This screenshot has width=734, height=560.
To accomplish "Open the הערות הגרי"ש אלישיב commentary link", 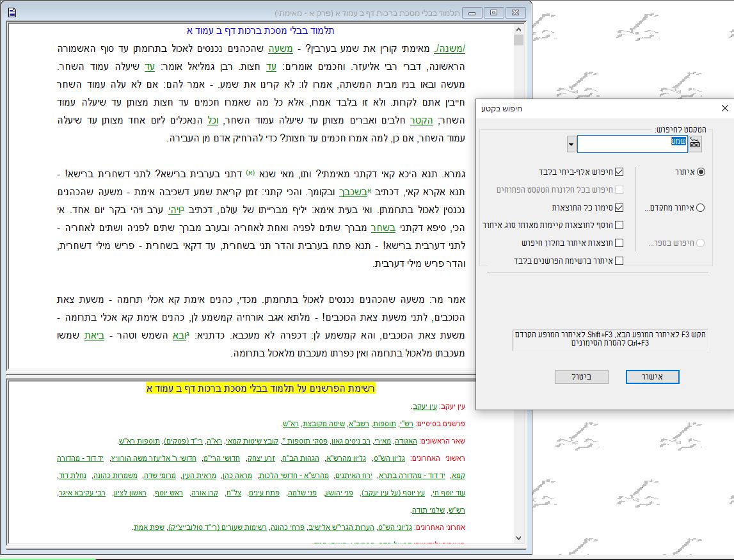I will (341, 528).
